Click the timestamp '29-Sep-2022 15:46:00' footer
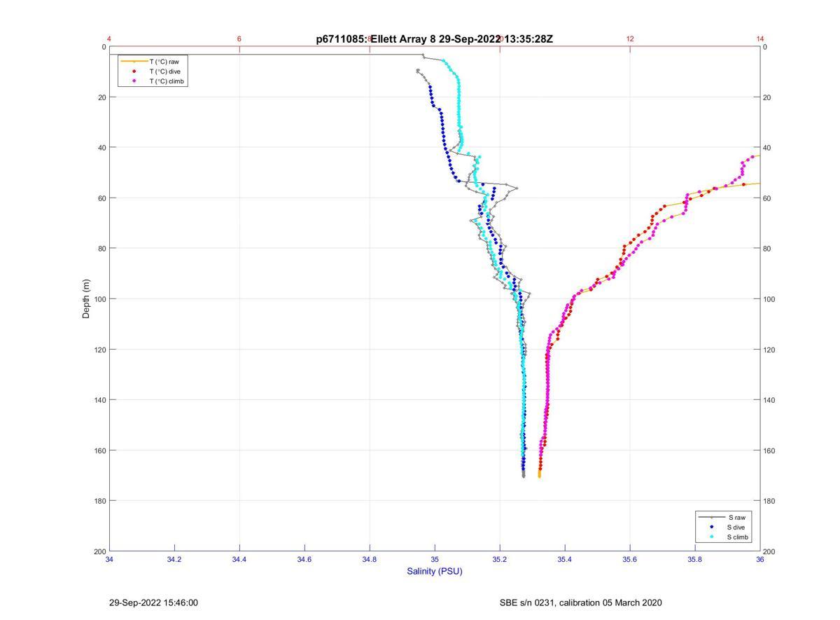The image size is (840, 620). click(x=153, y=602)
